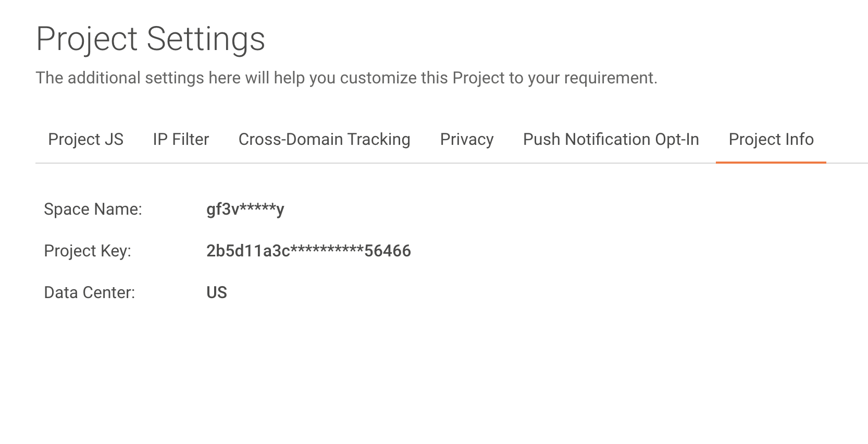The image size is (868, 444).
Task: Click between Privacy and Push Notification tabs
Action: coord(508,139)
